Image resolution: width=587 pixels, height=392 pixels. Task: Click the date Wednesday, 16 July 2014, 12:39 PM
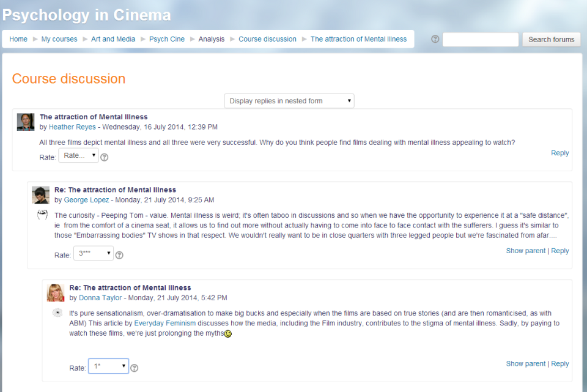tap(160, 127)
